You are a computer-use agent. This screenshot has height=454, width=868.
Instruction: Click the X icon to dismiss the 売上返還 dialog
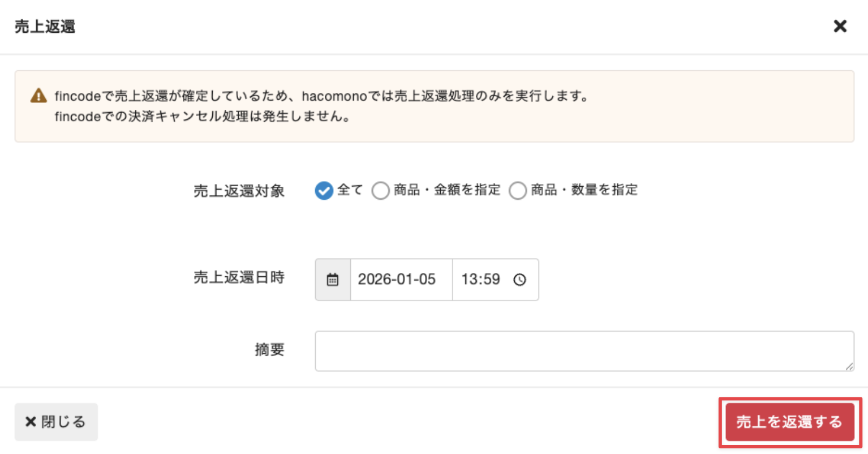point(840,26)
